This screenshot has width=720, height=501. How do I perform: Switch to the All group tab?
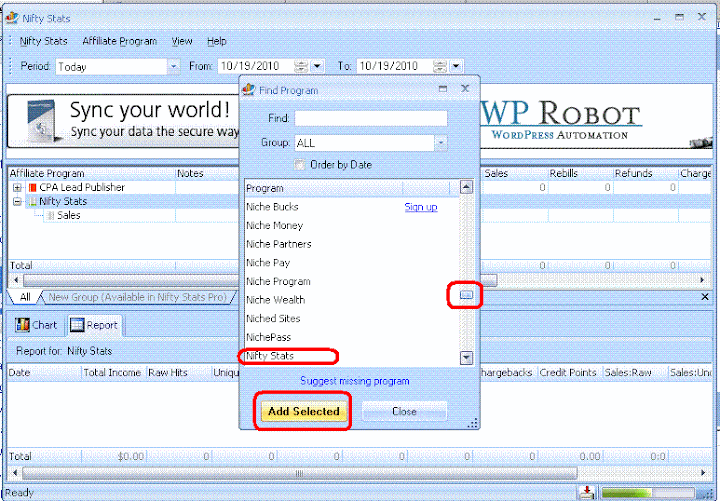coord(25,297)
